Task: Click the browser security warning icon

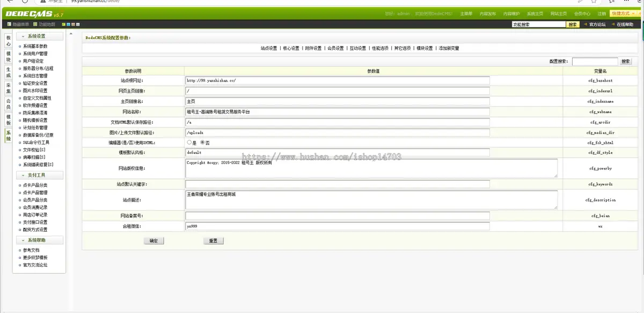Action: (x=43, y=2)
